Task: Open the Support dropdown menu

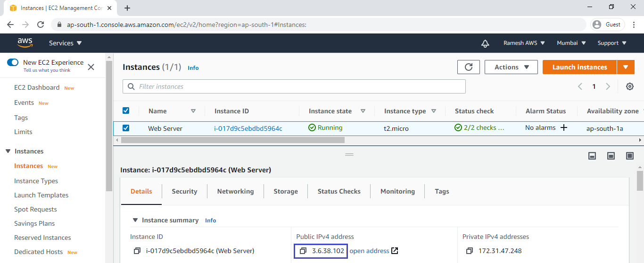Action: tap(612, 43)
